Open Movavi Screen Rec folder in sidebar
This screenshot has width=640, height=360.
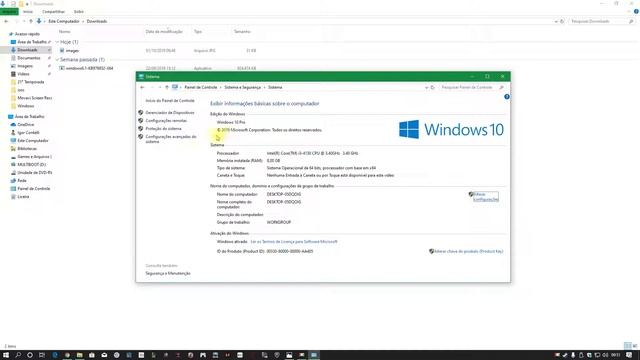[35, 98]
